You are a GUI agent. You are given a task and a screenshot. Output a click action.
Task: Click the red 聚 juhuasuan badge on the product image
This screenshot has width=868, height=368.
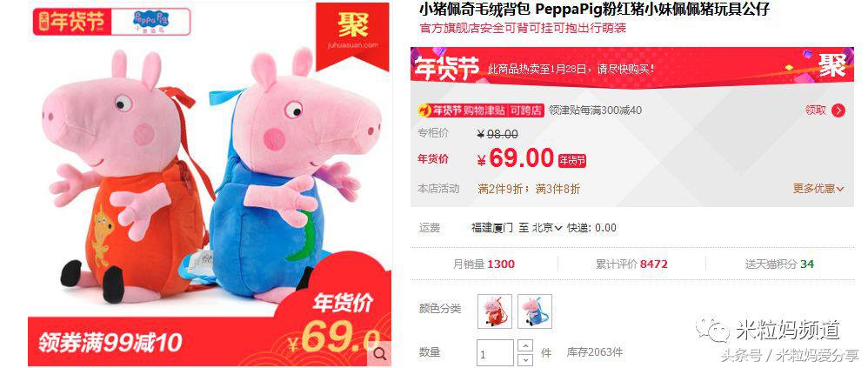pyautogui.click(x=354, y=32)
